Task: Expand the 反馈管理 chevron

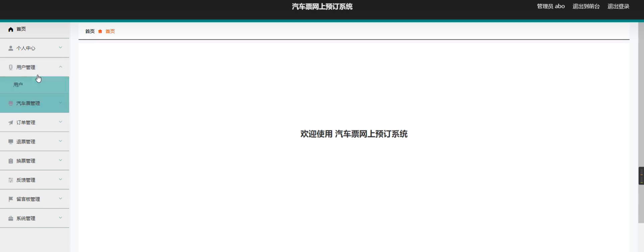Action: [x=60, y=179]
